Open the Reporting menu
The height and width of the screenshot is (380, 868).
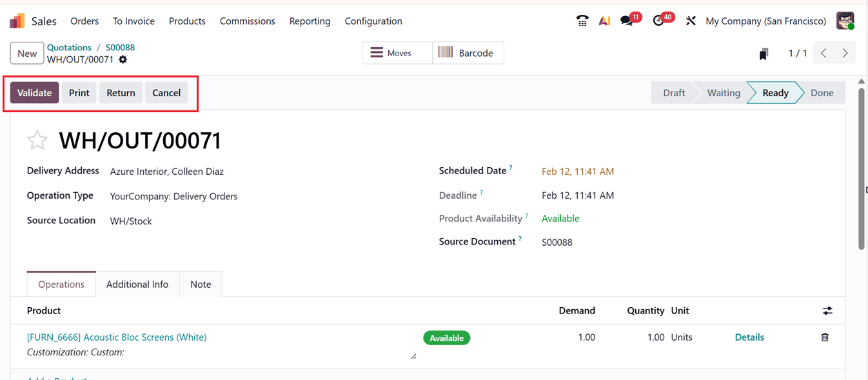point(310,21)
